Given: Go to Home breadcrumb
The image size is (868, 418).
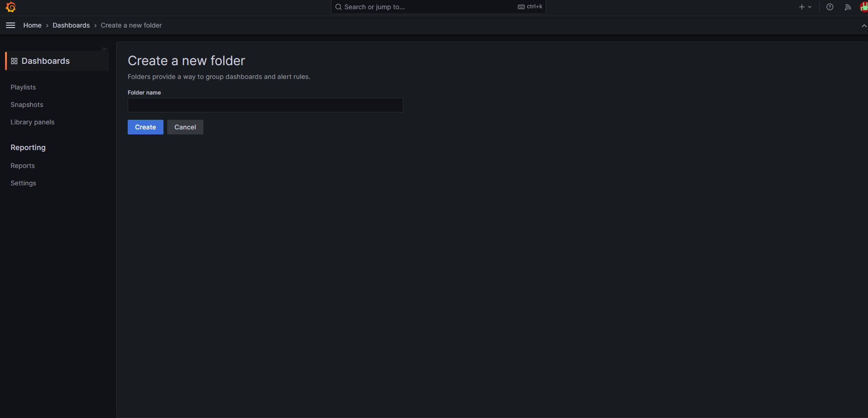Looking at the screenshot, I should [32, 25].
